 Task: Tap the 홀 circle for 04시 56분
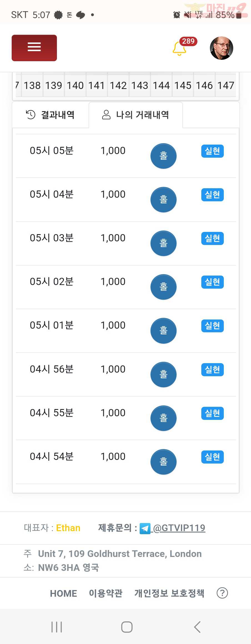pyautogui.click(x=164, y=375)
